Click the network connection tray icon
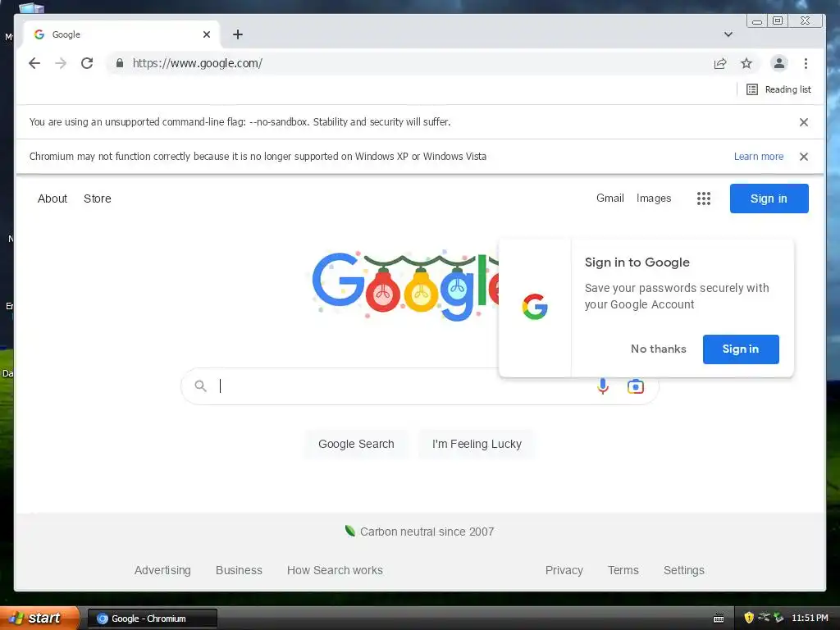The height and width of the screenshot is (630, 840). point(764,618)
